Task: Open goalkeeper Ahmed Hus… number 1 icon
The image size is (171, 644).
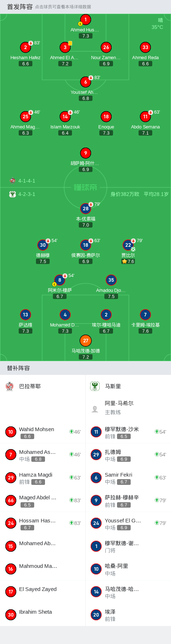Action: pyautogui.click(x=86, y=19)
